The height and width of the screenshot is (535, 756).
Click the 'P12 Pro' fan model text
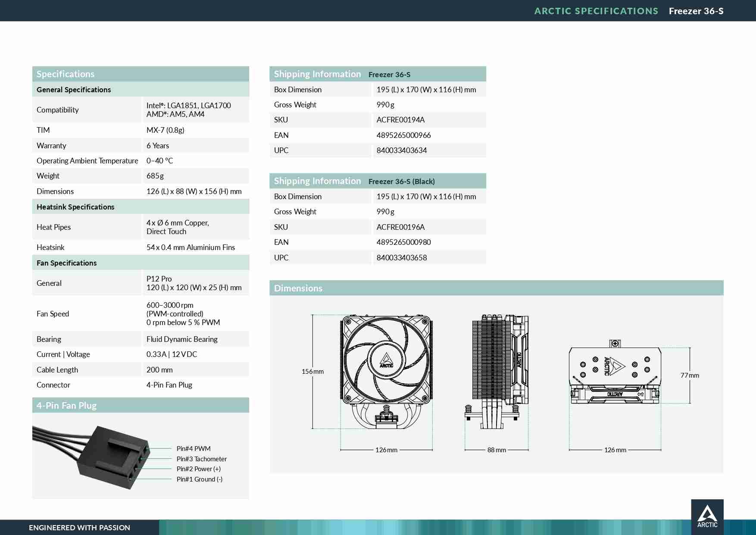[159, 279]
